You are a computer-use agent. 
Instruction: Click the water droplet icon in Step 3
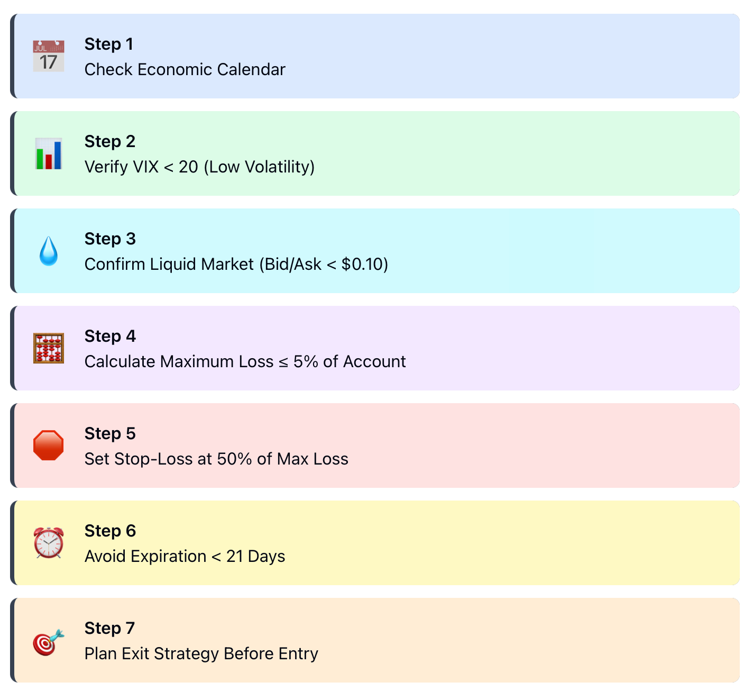pyautogui.click(x=49, y=251)
